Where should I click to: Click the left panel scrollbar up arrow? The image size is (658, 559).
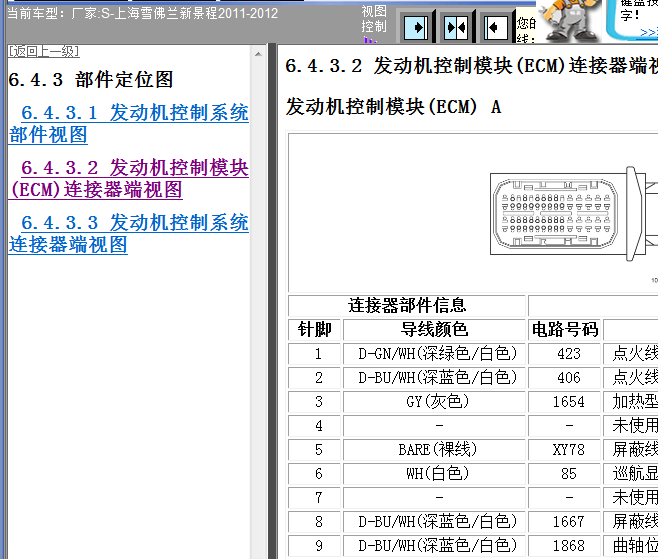tap(258, 54)
